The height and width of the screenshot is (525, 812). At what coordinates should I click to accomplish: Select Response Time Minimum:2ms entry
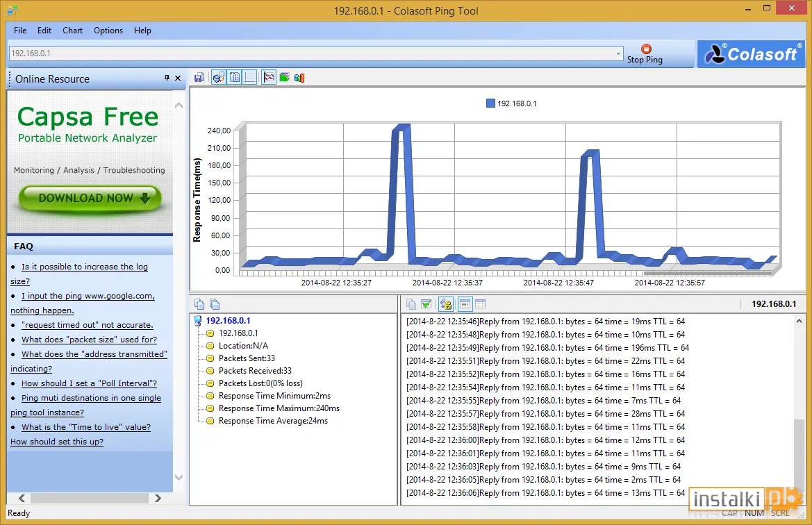coord(274,396)
